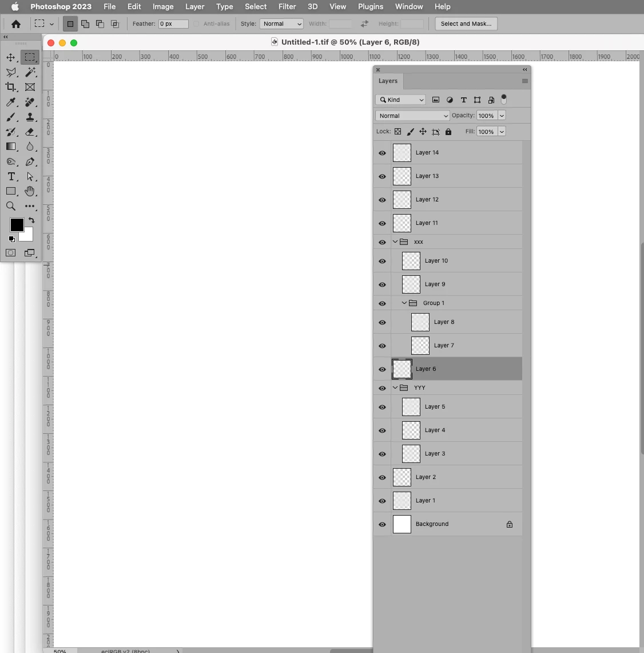Click the foreground color swatch
The width and height of the screenshot is (644, 653).
point(16,224)
